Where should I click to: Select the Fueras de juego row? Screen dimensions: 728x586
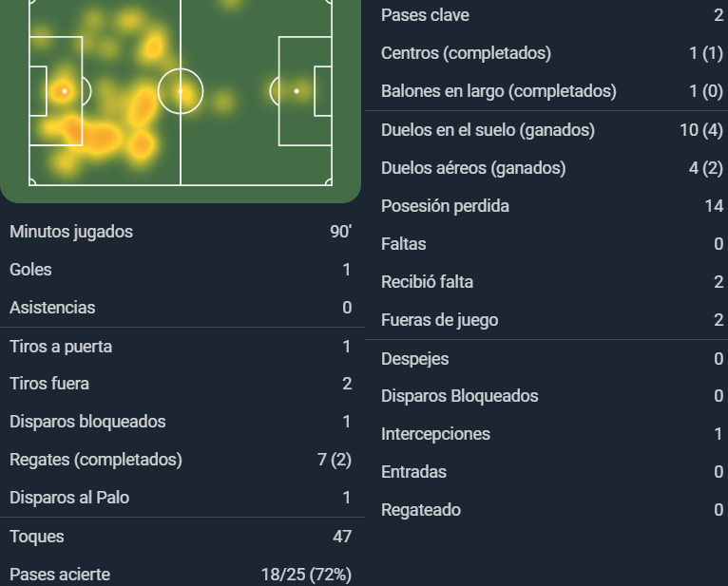pos(552,320)
